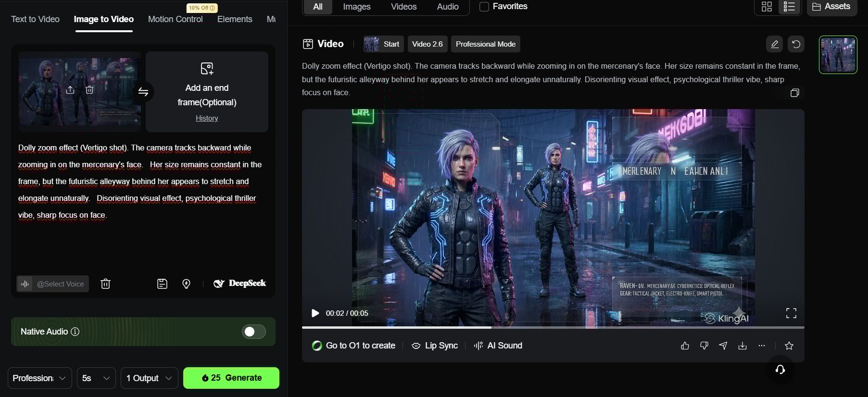This screenshot has height=397, width=868.
Task: Filter results by Videos tab
Action: pyautogui.click(x=404, y=7)
